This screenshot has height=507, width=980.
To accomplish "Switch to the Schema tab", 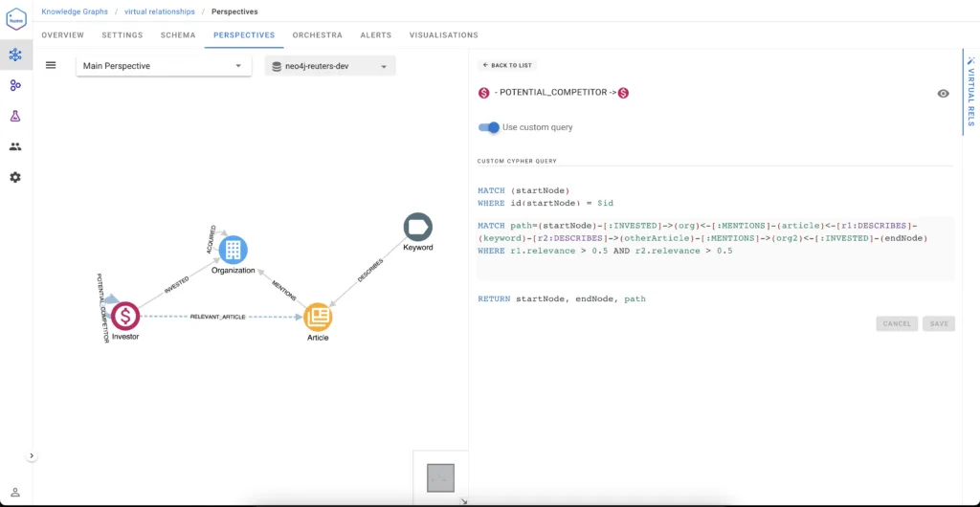I will pos(178,35).
